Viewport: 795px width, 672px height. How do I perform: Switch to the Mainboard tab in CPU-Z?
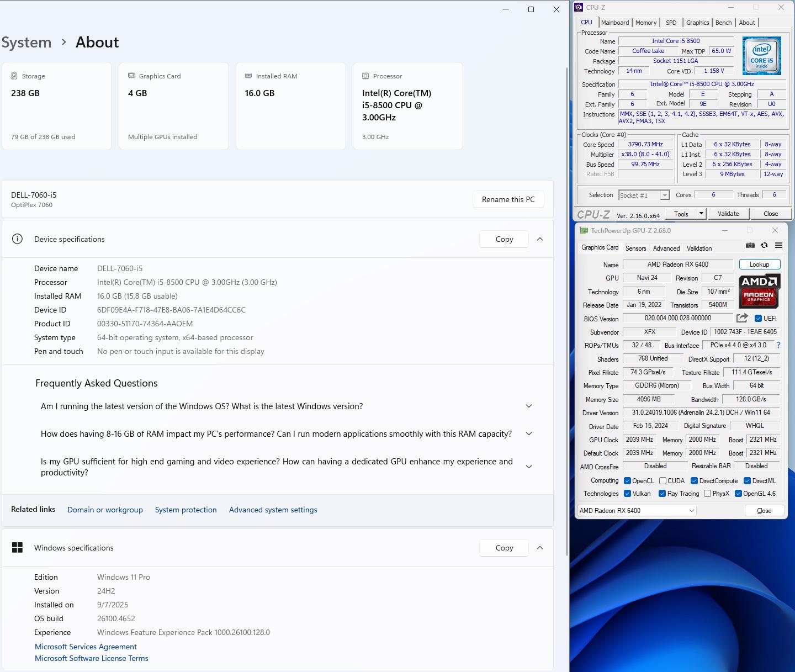point(615,23)
